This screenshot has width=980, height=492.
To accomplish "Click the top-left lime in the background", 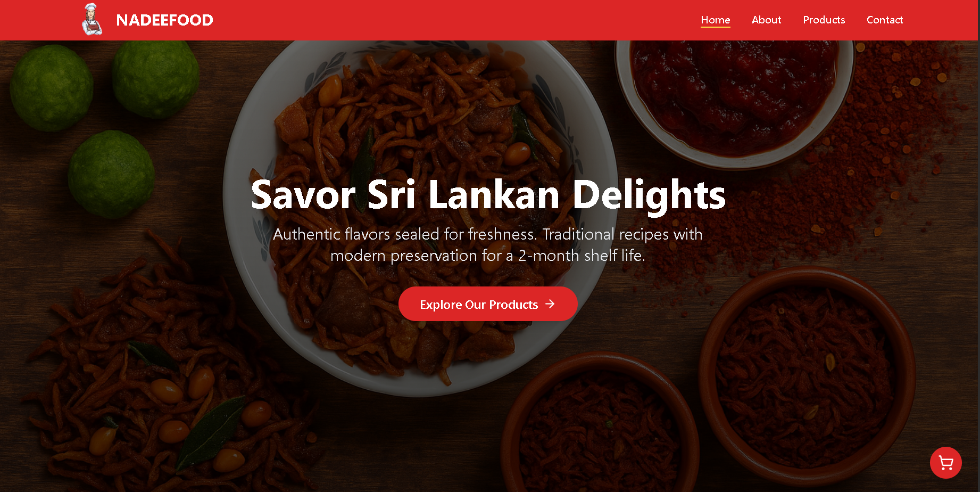I will tap(52, 88).
